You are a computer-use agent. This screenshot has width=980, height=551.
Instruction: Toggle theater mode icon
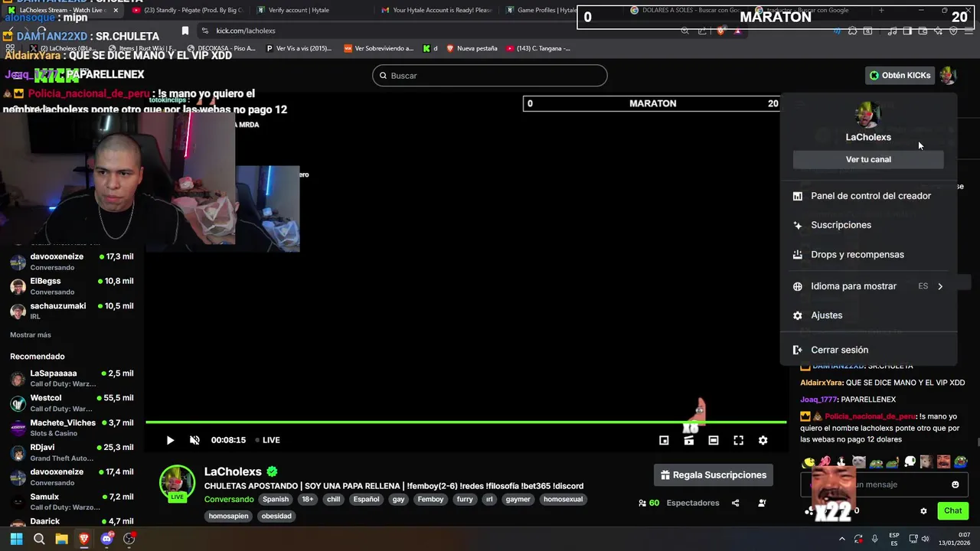tap(714, 440)
